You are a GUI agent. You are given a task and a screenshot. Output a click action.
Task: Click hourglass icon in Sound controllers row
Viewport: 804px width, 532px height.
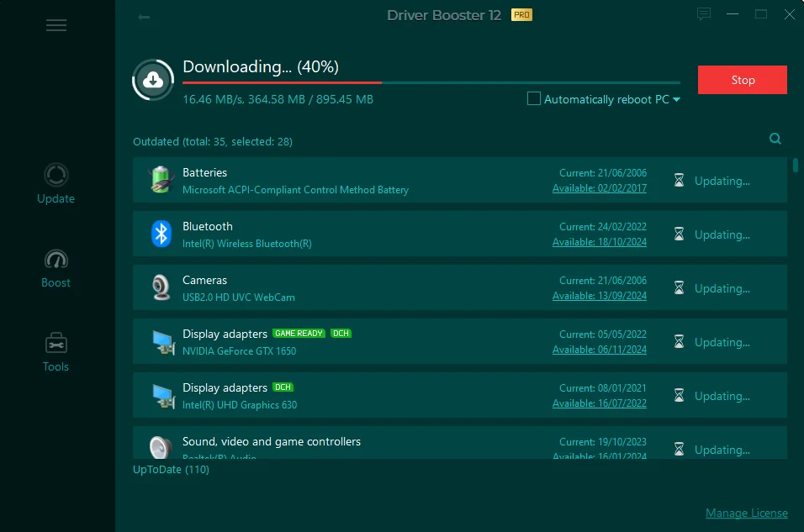pos(679,449)
